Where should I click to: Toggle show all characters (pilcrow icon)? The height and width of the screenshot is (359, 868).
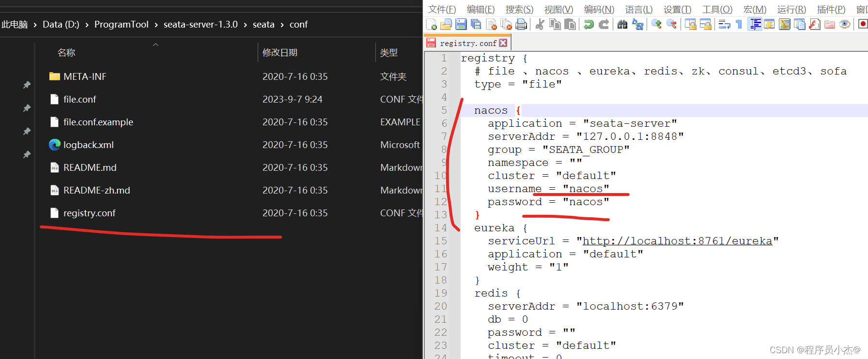tap(739, 24)
